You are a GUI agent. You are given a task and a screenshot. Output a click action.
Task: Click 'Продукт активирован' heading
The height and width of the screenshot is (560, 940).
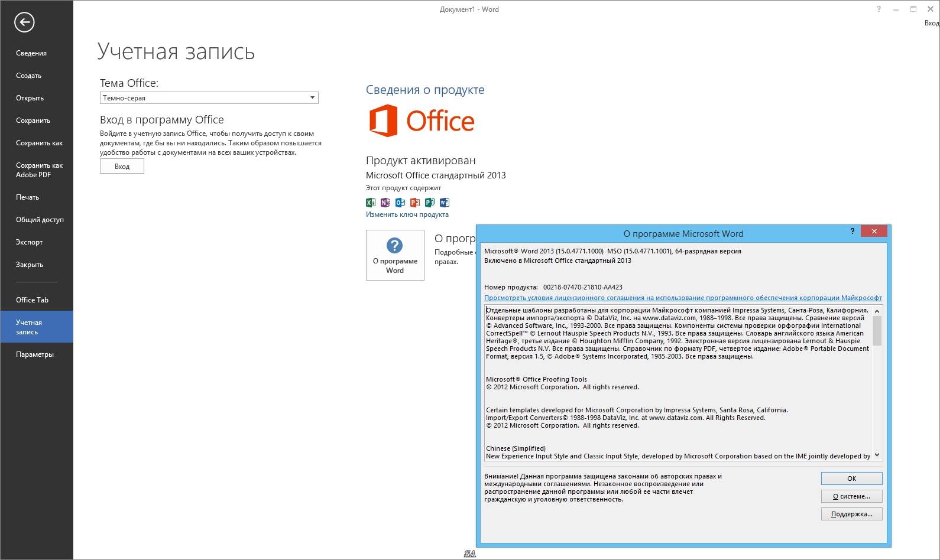[x=421, y=161]
